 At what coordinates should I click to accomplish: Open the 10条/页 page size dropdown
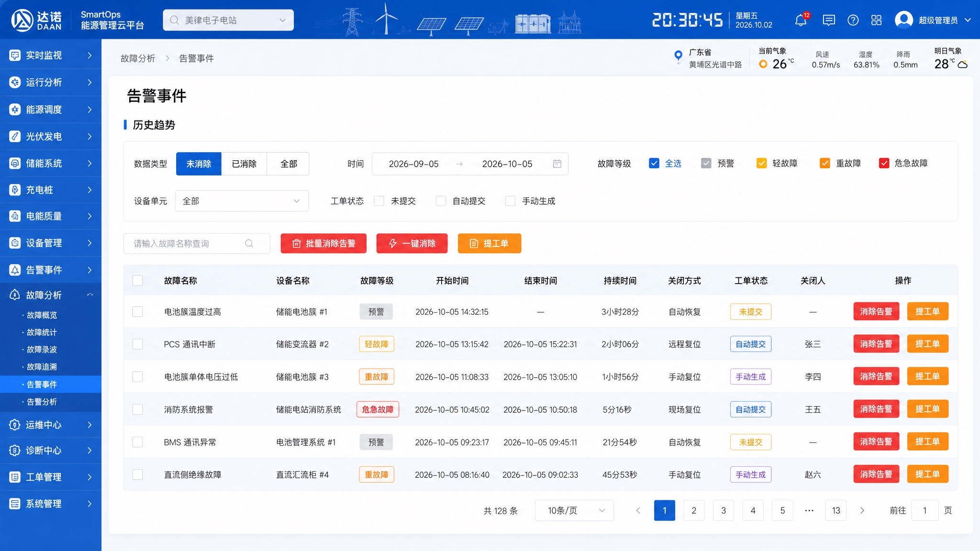[x=574, y=510]
